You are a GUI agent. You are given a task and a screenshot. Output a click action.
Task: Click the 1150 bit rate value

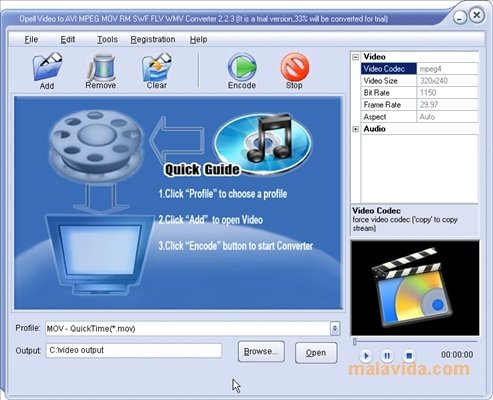click(428, 93)
